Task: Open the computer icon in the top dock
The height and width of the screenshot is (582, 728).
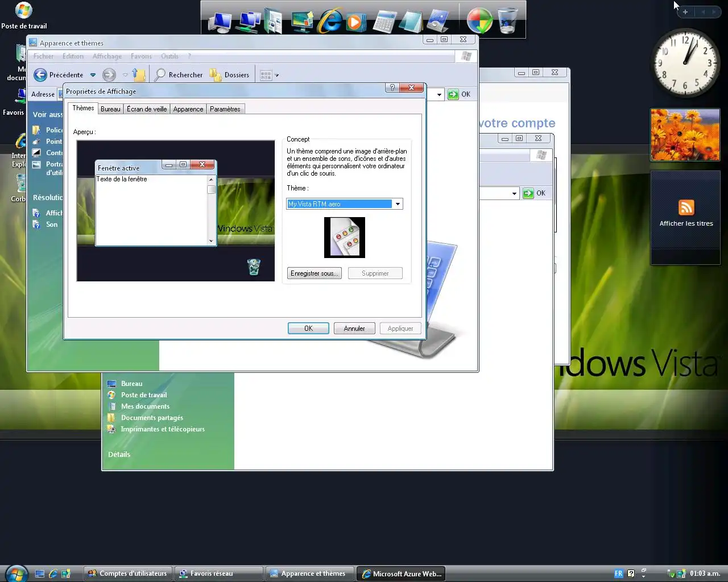Action: [220, 22]
